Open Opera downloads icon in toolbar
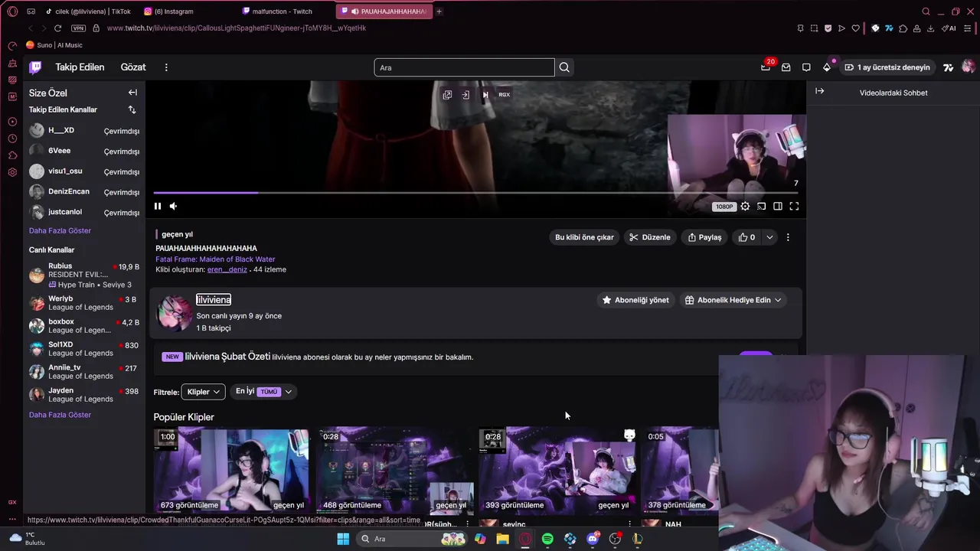The image size is (980, 551). [x=930, y=28]
